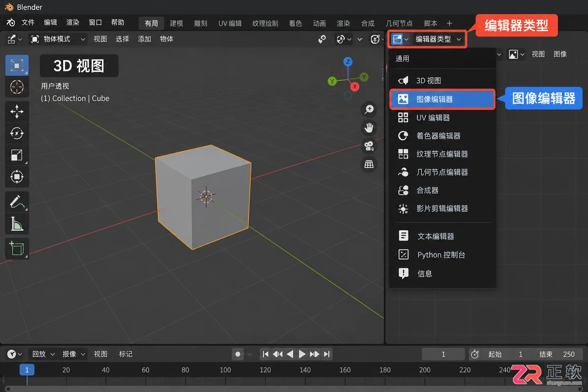
Task: Activate the Transform tool
Action: tap(17, 177)
